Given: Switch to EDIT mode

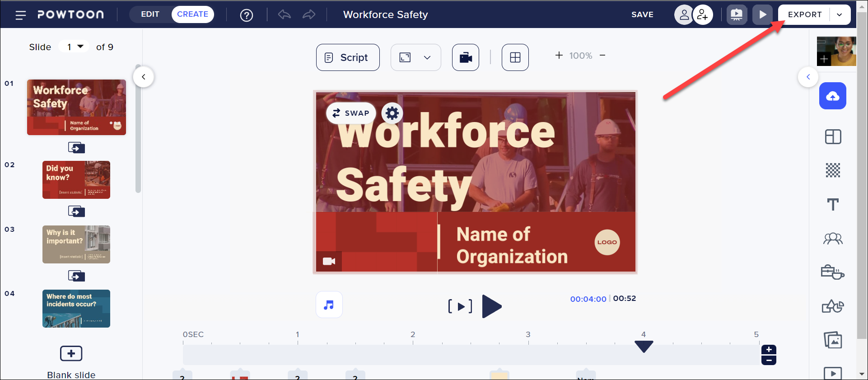Looking at the screenshot, I should coord(150,14).
